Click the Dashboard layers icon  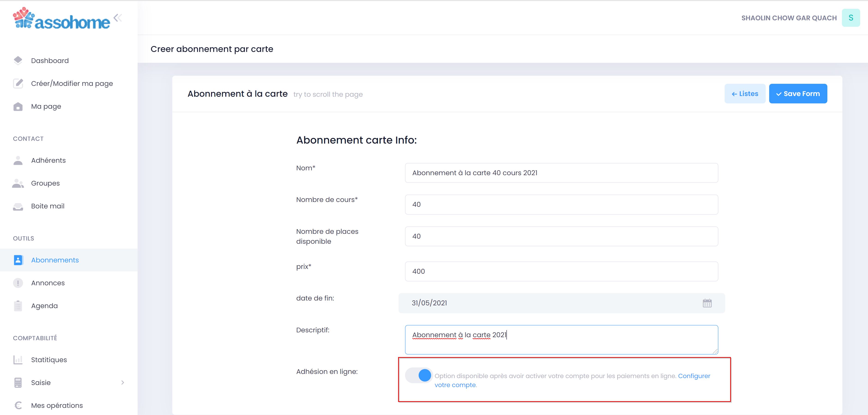[18, 61]
